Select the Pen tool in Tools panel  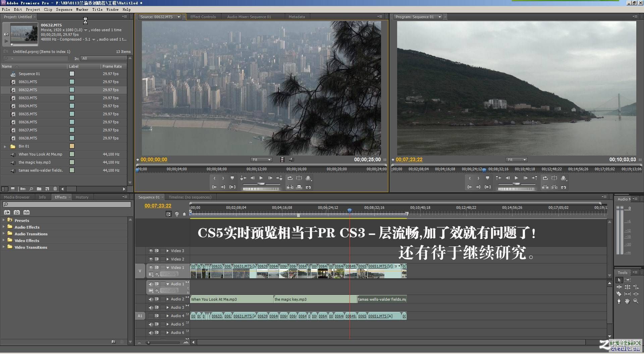tap(619, 301)
